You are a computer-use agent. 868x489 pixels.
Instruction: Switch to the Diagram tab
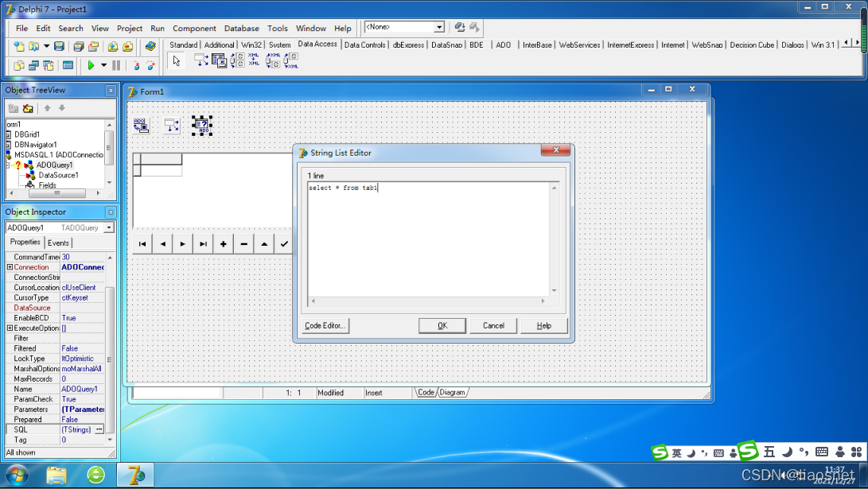[453, 392]
